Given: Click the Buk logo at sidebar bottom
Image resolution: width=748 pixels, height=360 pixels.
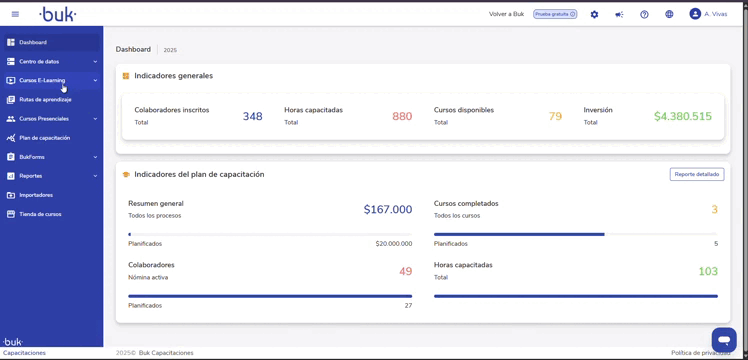Looking at the screenshot, I should click(x=12, y=341).
